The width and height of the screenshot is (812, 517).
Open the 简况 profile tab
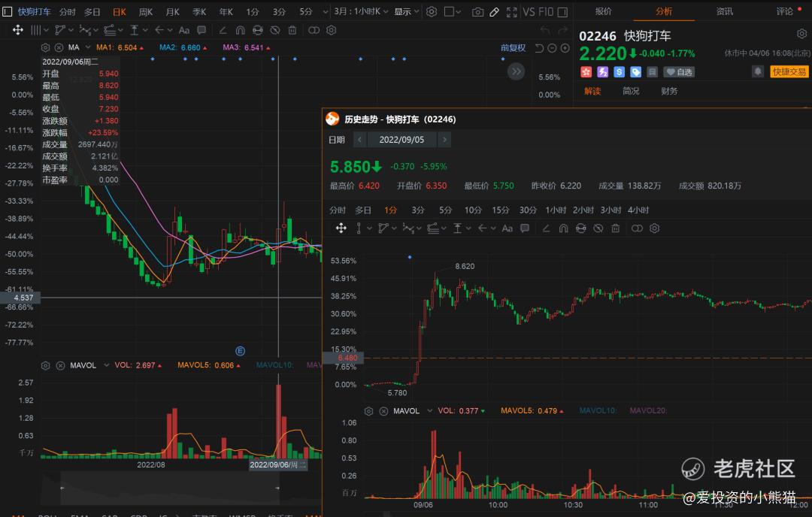point(631,91)
